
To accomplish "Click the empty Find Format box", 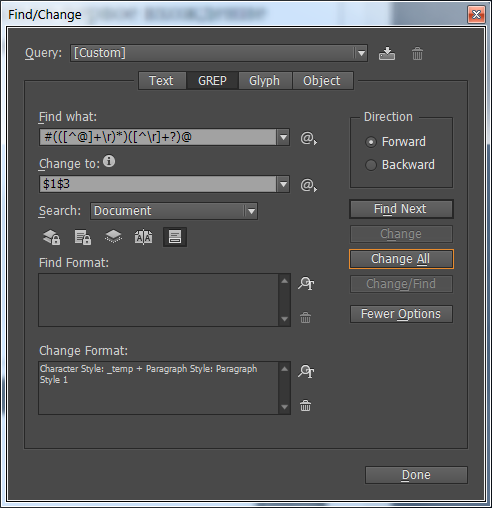I will point(159,300).
